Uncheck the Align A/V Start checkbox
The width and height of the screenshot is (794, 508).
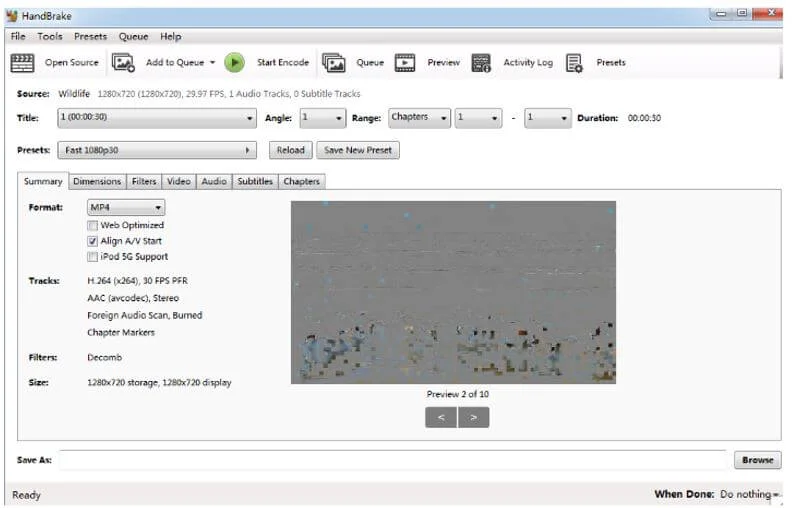click(93, 241)
